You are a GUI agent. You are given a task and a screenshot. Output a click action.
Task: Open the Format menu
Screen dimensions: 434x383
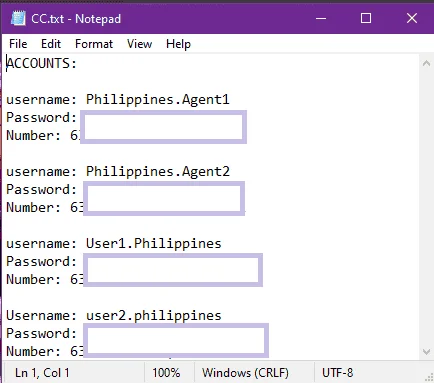(94, 44)
